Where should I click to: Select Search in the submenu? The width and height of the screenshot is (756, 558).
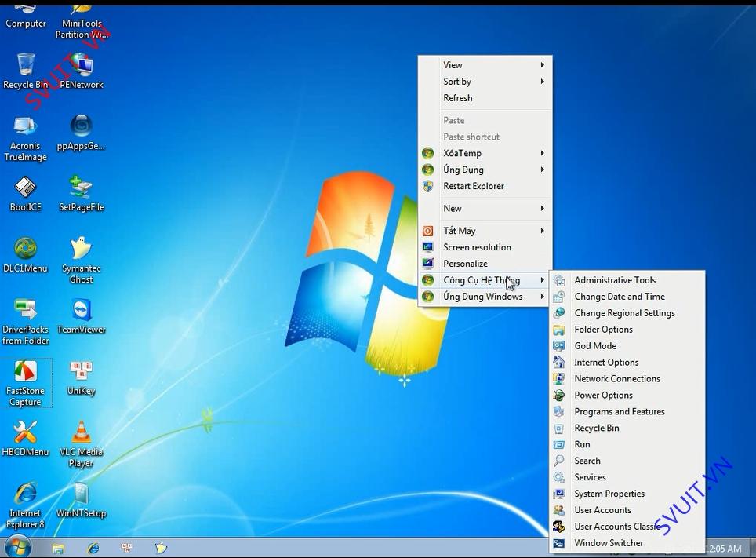[x=627, y=461]
